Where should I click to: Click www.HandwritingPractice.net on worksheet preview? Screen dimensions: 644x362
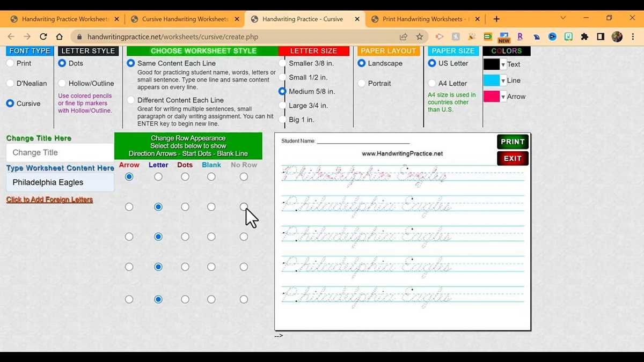tap(402, 153)
